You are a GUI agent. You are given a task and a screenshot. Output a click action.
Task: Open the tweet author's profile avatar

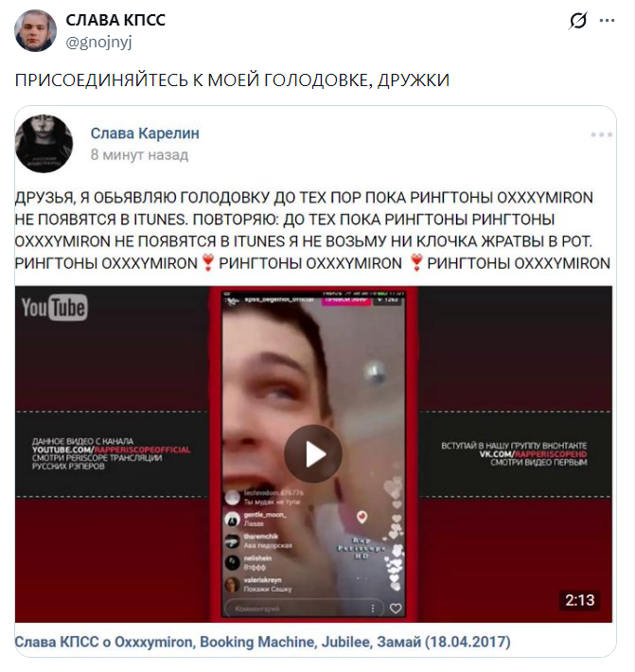pyautogui.click(x=35, y=30)
